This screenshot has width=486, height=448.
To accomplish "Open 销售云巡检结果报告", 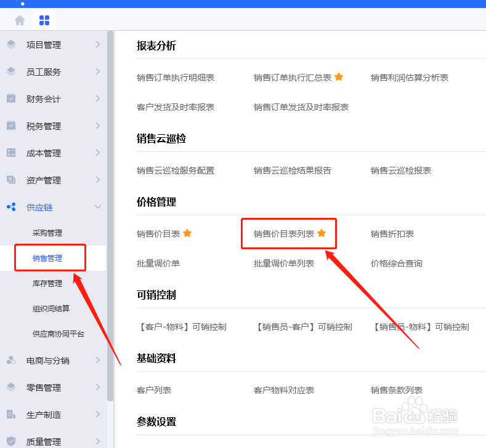I will (293, 170).
